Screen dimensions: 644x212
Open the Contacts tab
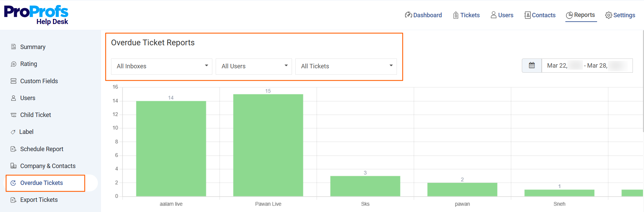tap(540, 15)
